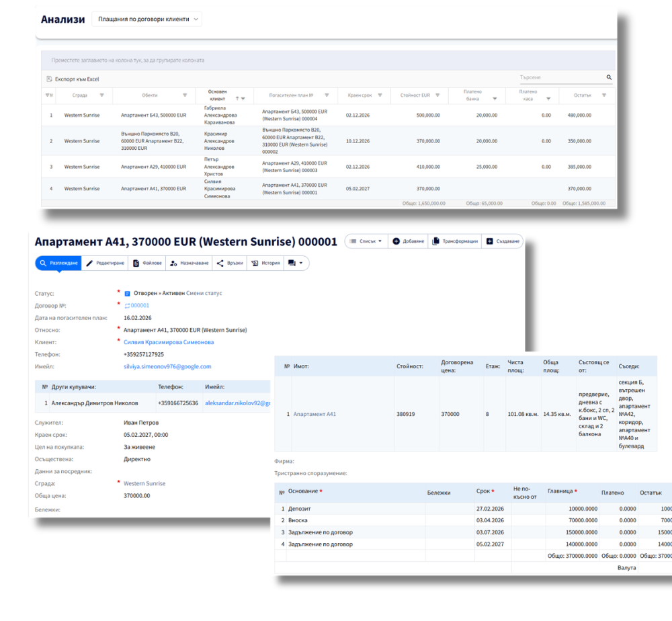Open contract number 000001 link

pyautogui.click(x=140, y=306)
